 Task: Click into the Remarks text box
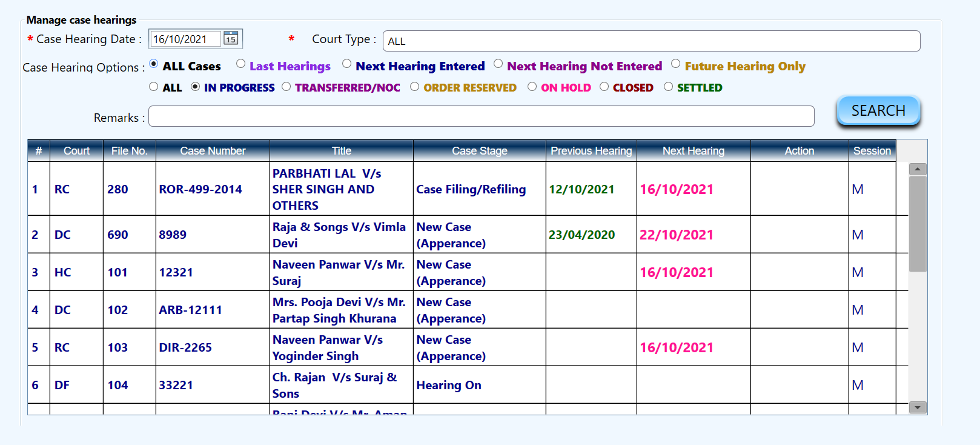tap(481, 116)
